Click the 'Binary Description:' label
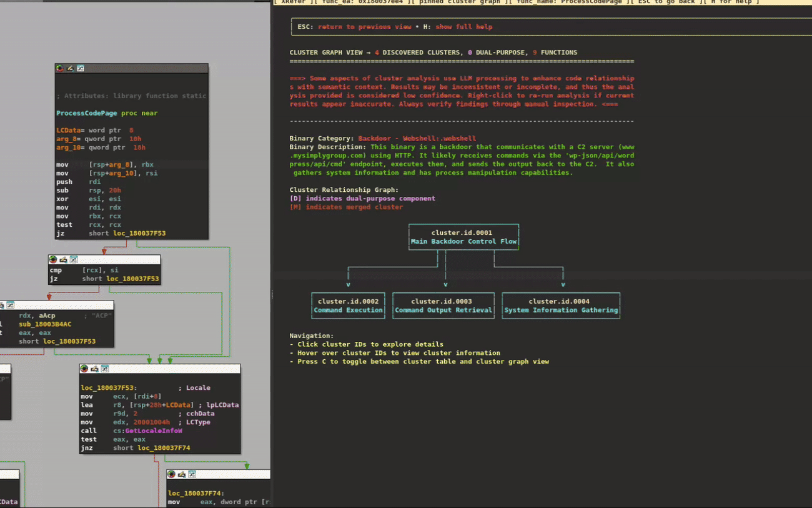Screen dimensions: 812x508 [328, 147]
